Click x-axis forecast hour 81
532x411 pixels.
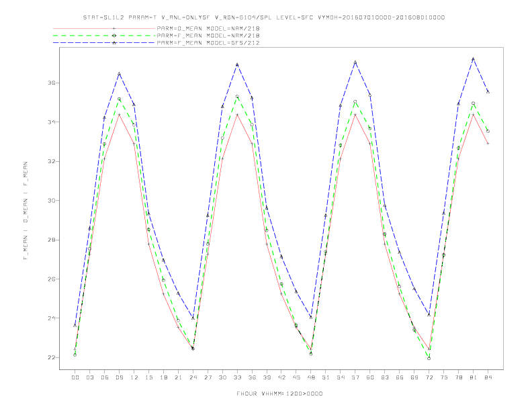pyautogui.click(x=474, y=377)
